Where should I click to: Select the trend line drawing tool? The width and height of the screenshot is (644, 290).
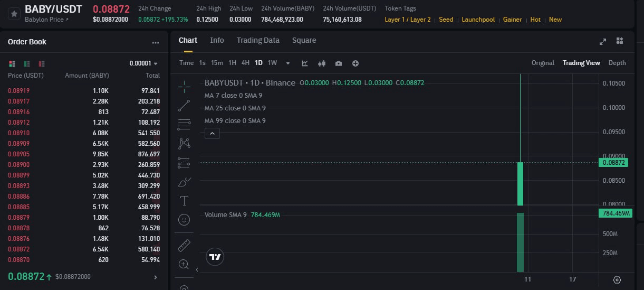(x=184, y=106)
